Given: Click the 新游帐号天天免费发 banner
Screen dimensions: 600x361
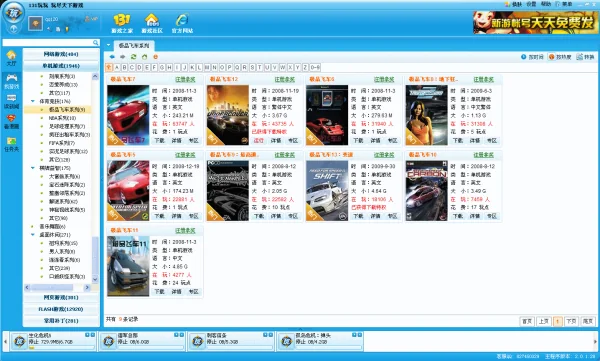Looking at the screenshot, I should (534, 23).
